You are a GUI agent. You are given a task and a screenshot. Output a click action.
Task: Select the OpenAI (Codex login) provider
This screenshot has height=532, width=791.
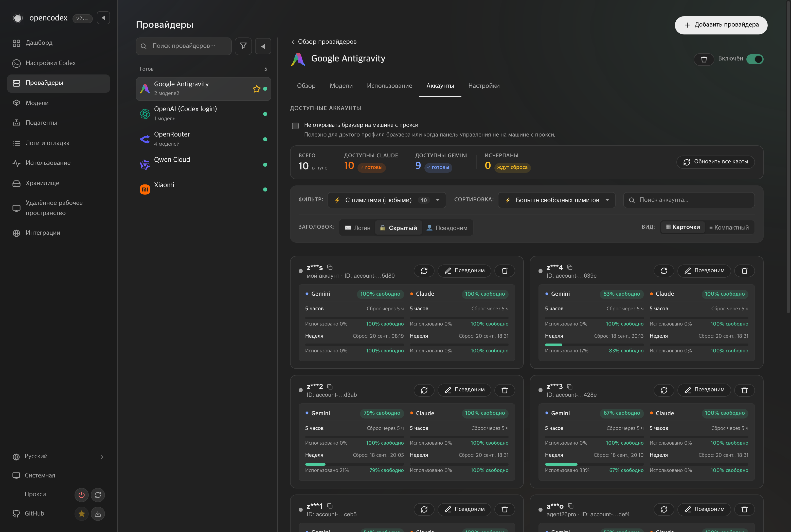pyautogui.click(x=203, y=114)
